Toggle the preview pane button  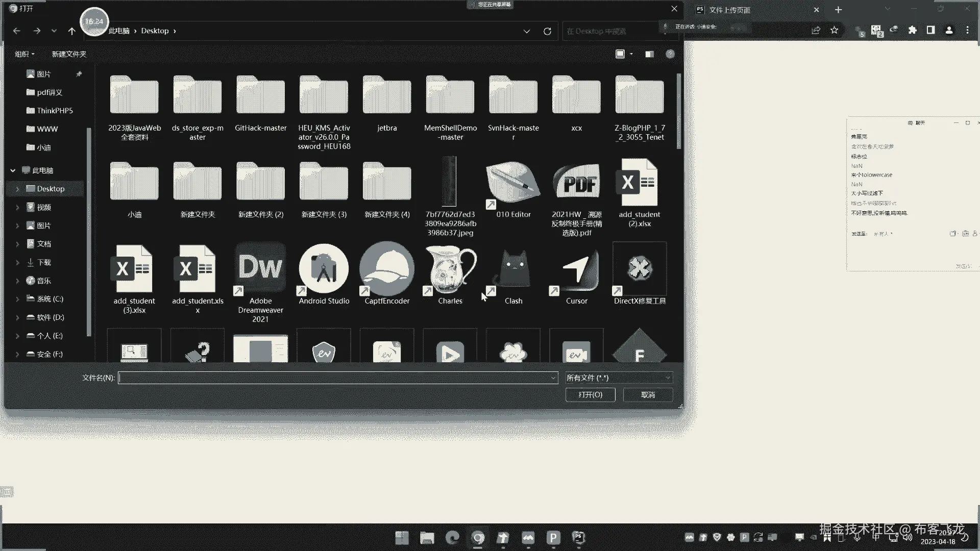pos(649,54)
